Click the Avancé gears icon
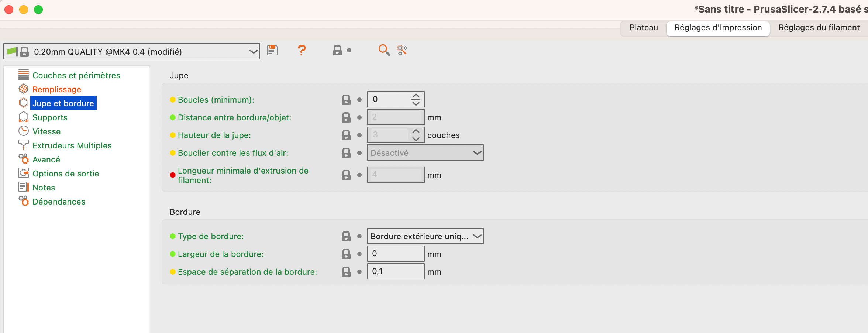This screenshot has height=333, width=868. click(x=24, y=159)
